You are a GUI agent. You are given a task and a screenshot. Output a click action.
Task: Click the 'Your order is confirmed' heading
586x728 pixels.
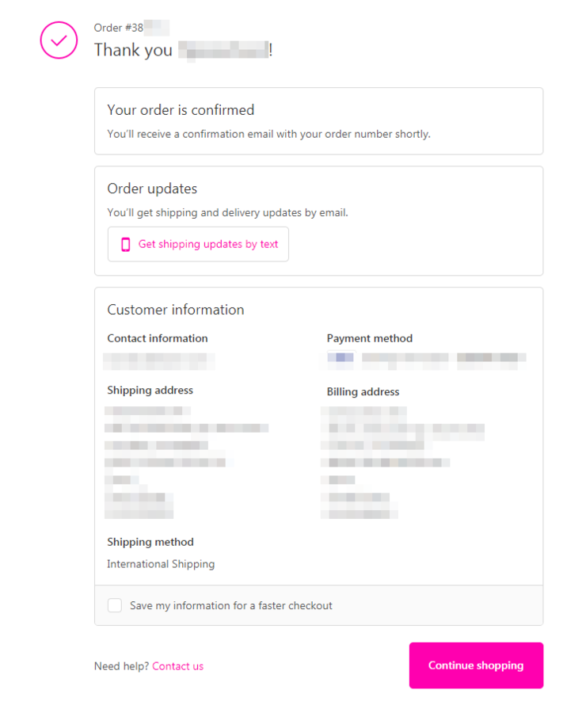pyautogui.click(x=181, y=110)
